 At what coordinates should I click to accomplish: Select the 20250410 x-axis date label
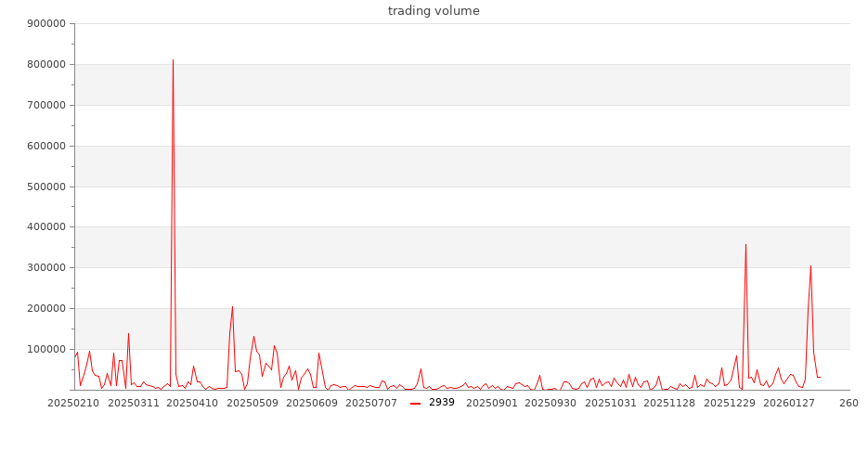(x=192, y=403)
